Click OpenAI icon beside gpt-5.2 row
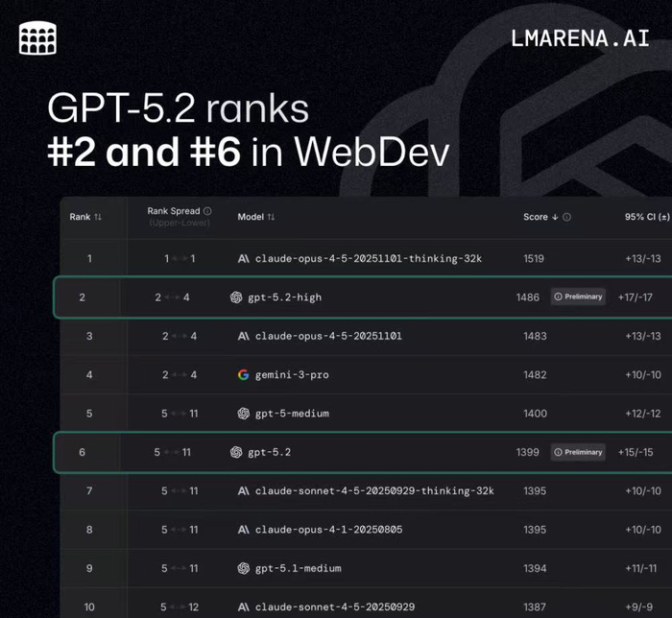Image resolution: width=672 pixels, height=618 pixels. 236,452
